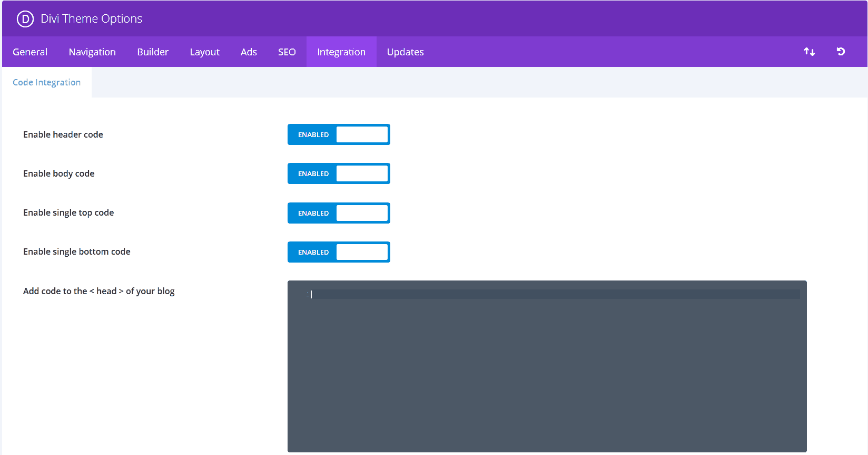This screenshot has width=868, height=455.
Task: Focus the head code editor area
Action: point(547,366)
